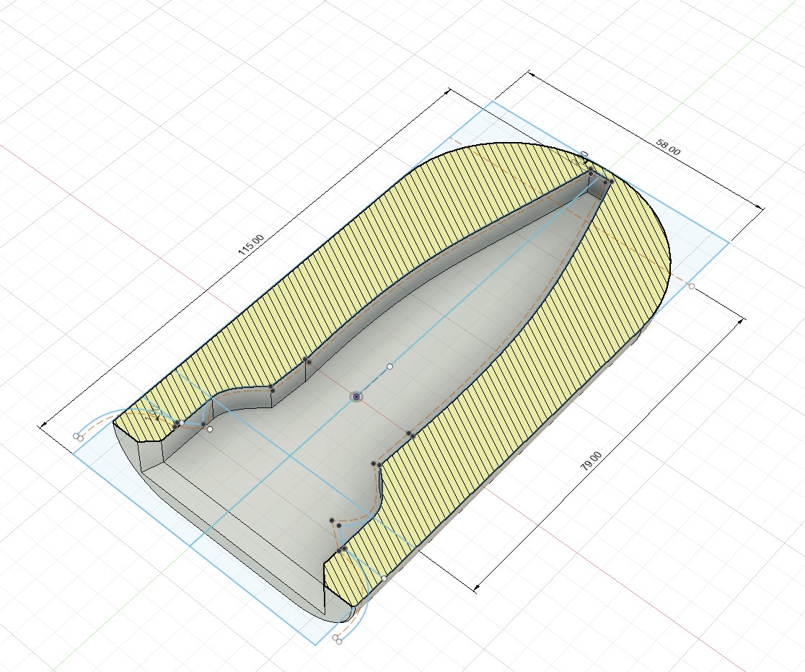Select the black sketch point on the left notch
Viewport: 805px width, 672px height.
(177, 423)
